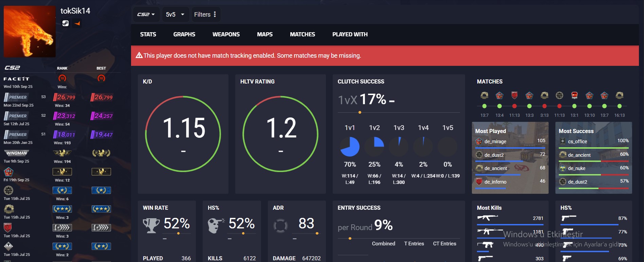Click the cs_office map icon
The width and height of the screenshot is (644, 262).
pyautogui.click(x=563, y=141)
